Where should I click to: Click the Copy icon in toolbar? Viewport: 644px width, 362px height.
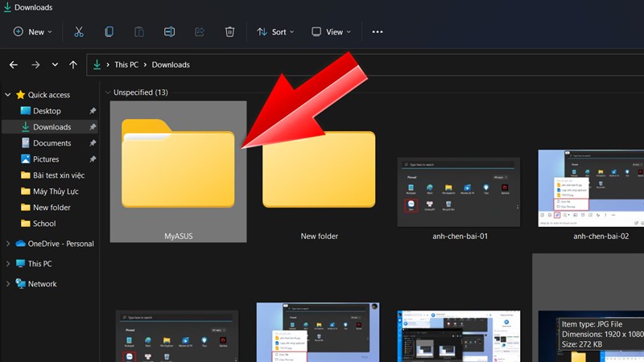click(109, 31)
